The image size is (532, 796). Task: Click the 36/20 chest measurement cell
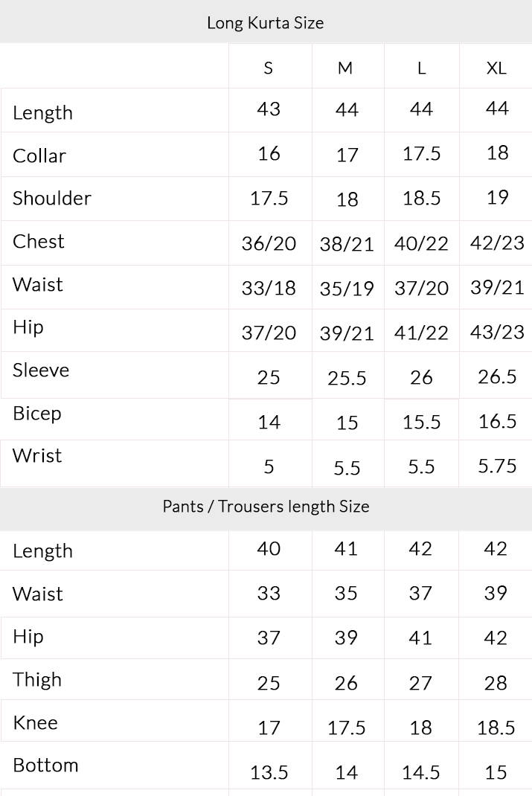click(269, 243)
